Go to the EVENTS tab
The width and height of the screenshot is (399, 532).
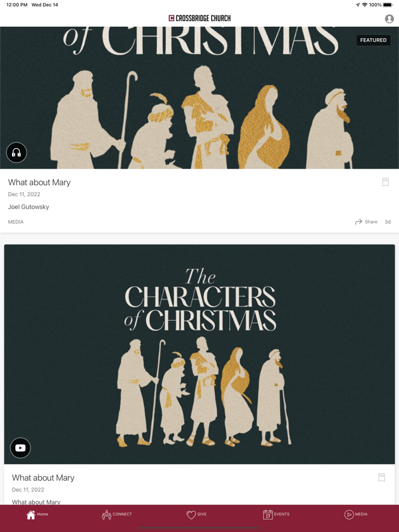coord(276,515)
